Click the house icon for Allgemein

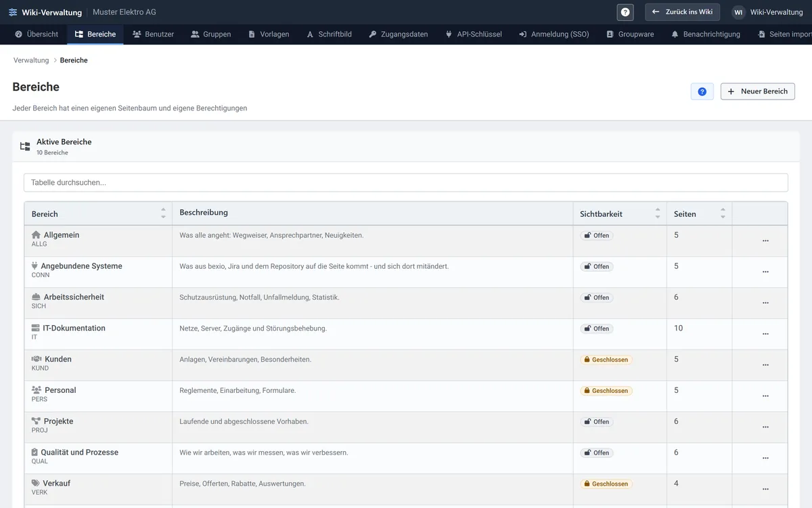(x=37, y=235)
